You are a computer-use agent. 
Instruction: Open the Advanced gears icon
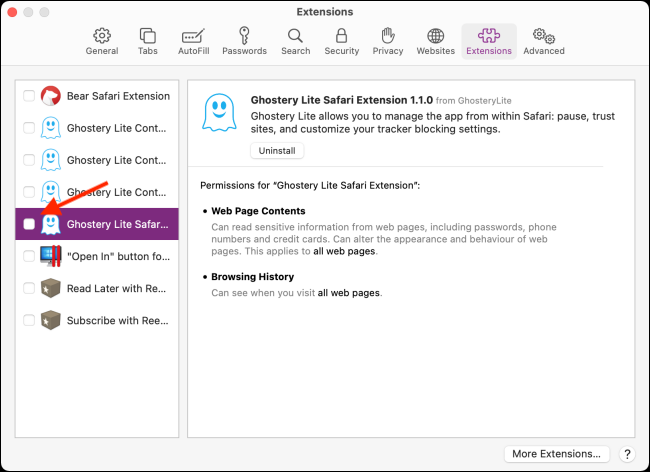543,36
